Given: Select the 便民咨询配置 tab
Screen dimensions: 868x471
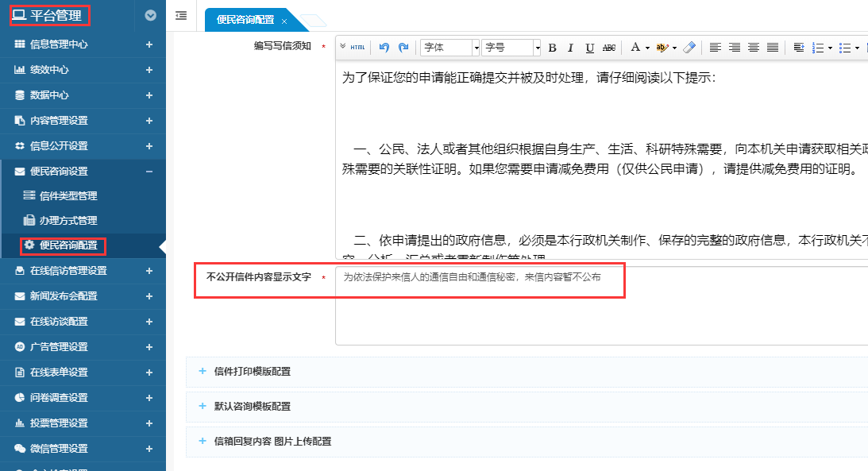Looking at the screenshot, I should coord(245,21).
